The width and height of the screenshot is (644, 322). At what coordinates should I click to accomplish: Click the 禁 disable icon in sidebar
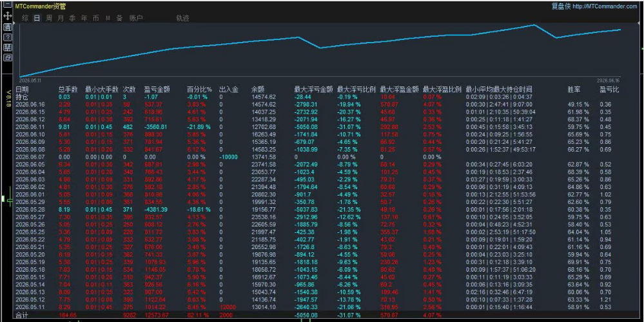[7, 48]
